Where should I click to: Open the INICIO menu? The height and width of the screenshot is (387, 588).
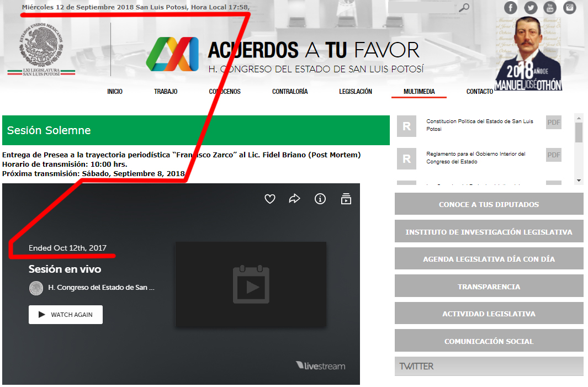(x=115, y=92)
